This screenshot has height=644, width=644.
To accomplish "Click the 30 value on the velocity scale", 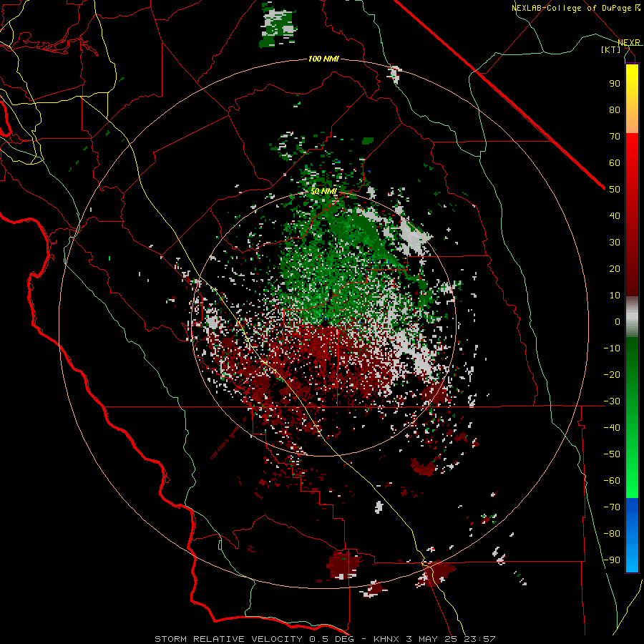I will (615, 243).
